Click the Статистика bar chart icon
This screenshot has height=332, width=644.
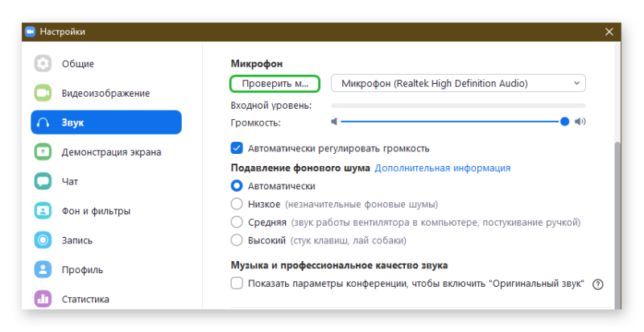(43, 299)
